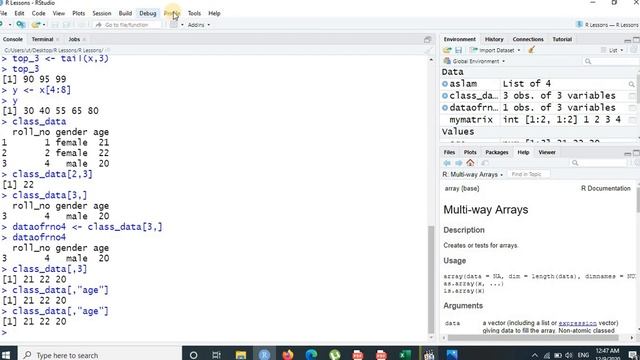
Task: Go forward in Help with right arrow
Action: pos(458,163)
